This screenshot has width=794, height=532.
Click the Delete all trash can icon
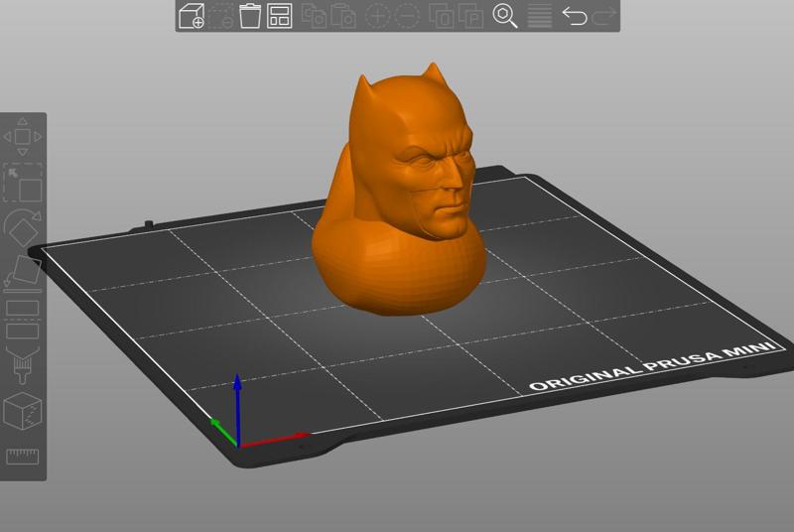point(250,16)
